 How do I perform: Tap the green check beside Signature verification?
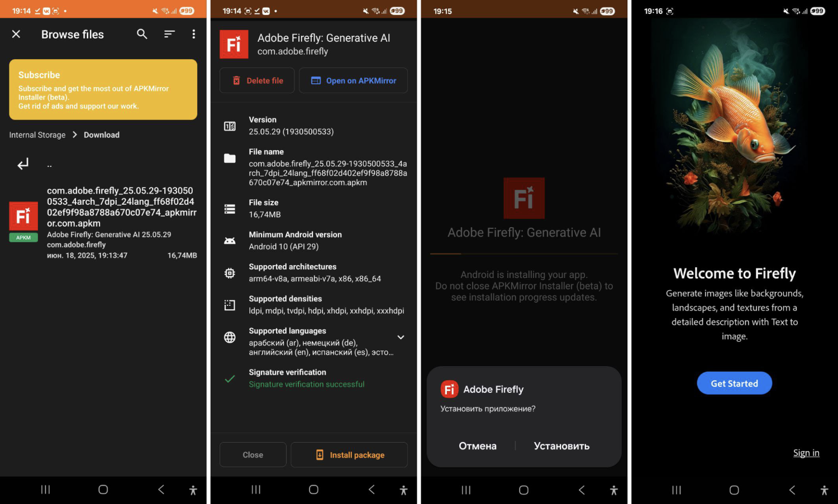pos(230,379)
